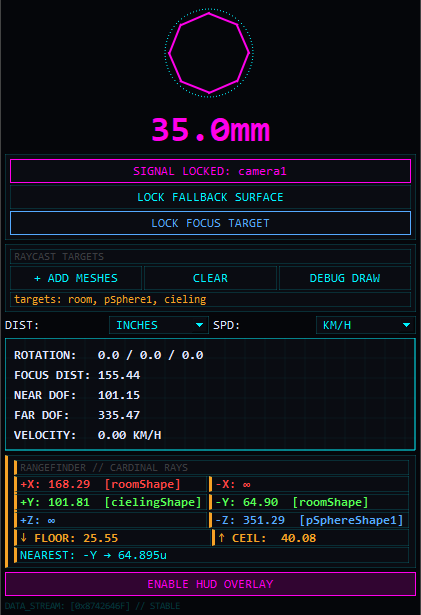The width and height of the screenshot is (421, 615).
Task: Click the FAR DOF value 335.47
Action: pos(119,415)
